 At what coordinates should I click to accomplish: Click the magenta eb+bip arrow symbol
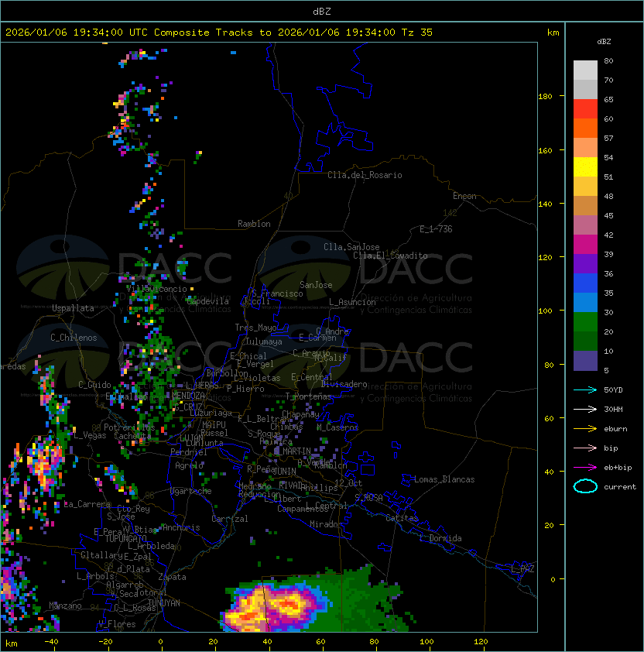(x=585, y=468)
